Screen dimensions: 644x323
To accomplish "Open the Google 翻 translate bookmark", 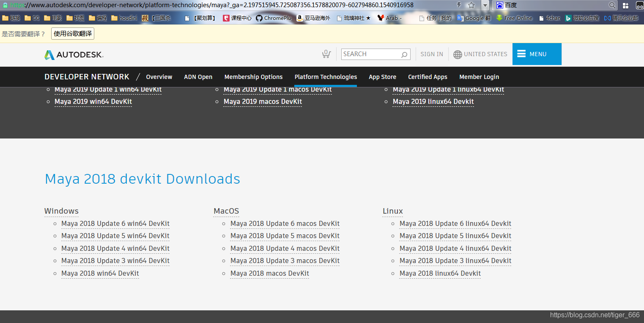I will coord(474,18).
